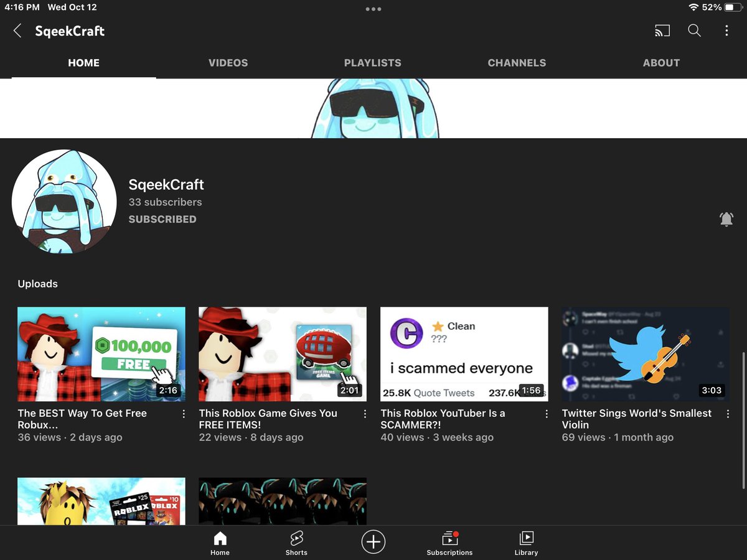Click the Uploads section heading

coord(37,284)
